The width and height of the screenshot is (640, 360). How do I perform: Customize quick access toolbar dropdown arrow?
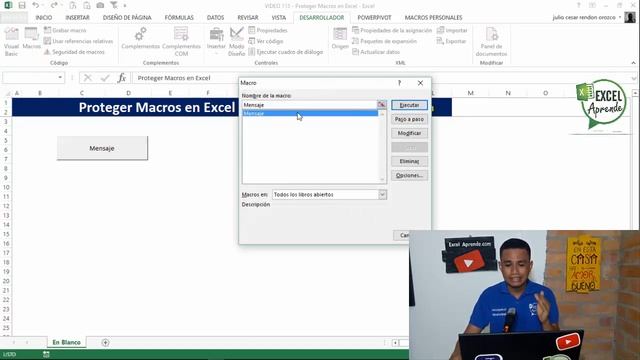[124, 5]
